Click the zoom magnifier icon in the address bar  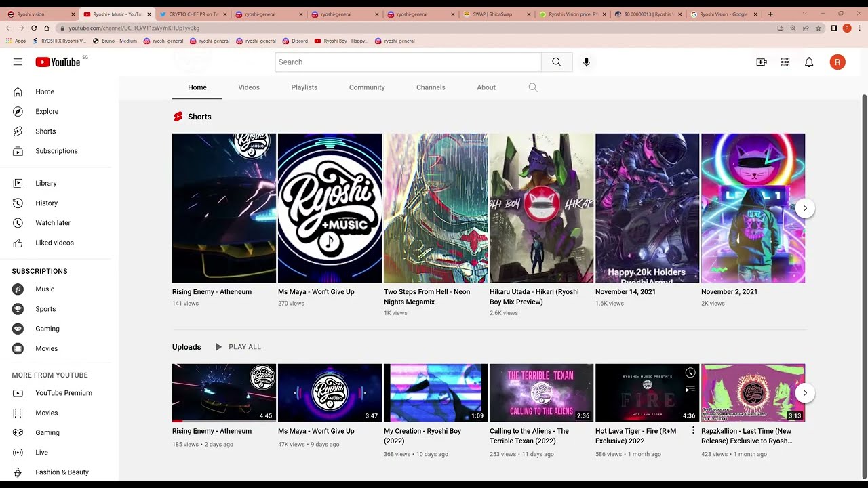pos(793,28)
